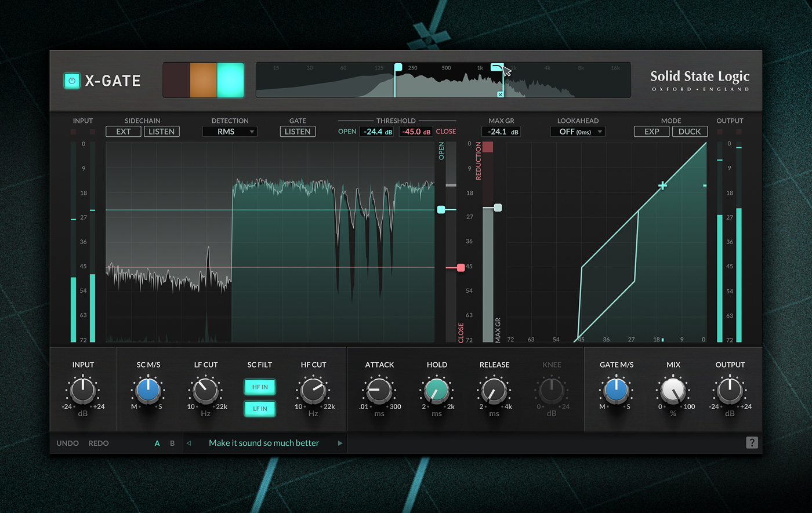Click the low-cut filter handle in spectrum

pyautogui.click(x=398, y=68)
